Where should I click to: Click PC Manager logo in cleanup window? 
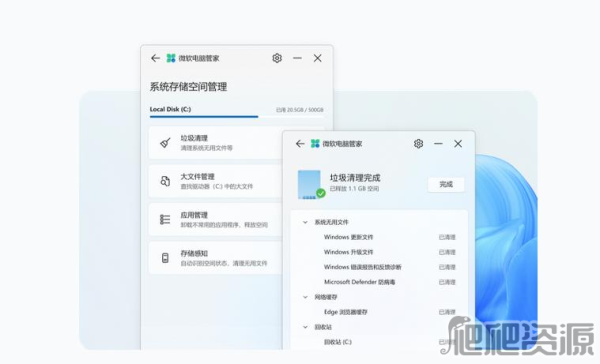[x=315, y=144]
